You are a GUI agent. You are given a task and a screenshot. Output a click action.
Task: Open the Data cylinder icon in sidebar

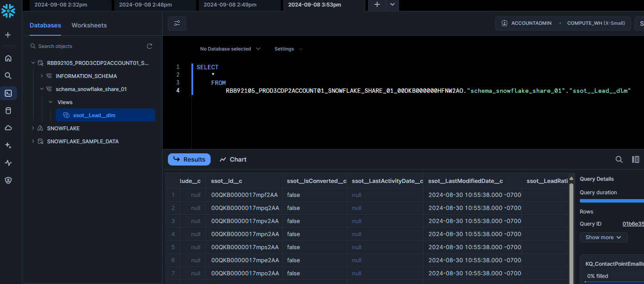tap(8, 111)
